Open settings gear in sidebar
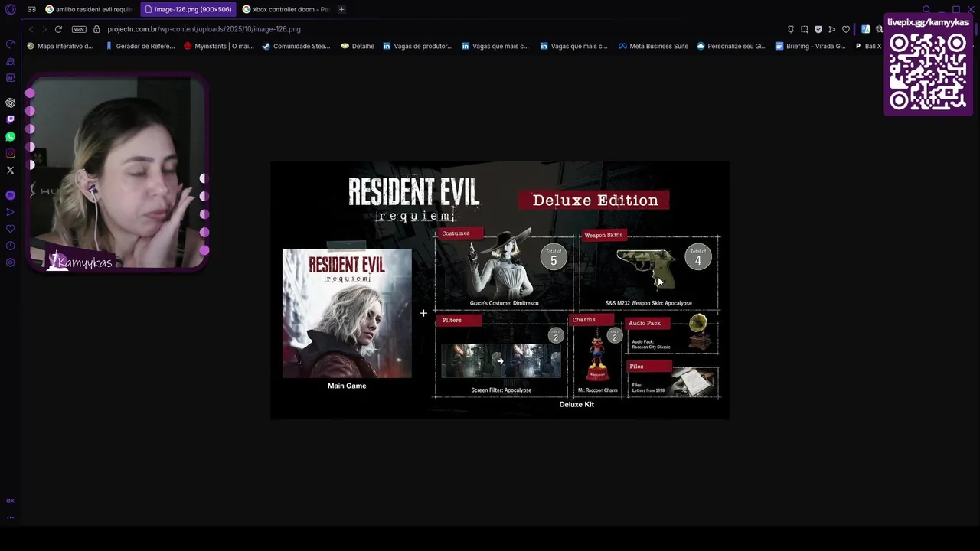Image resolution: width=980 pixels, height=551 pixels. [10, 262]
